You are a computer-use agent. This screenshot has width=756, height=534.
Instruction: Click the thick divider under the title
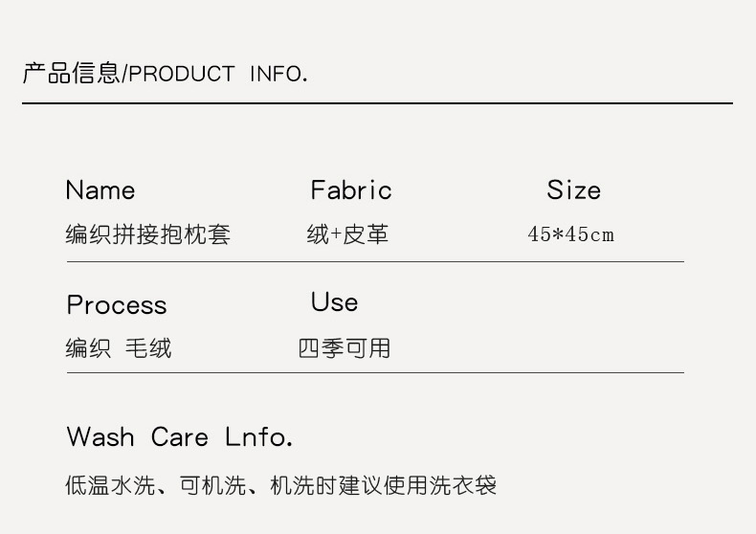(377, 102)
